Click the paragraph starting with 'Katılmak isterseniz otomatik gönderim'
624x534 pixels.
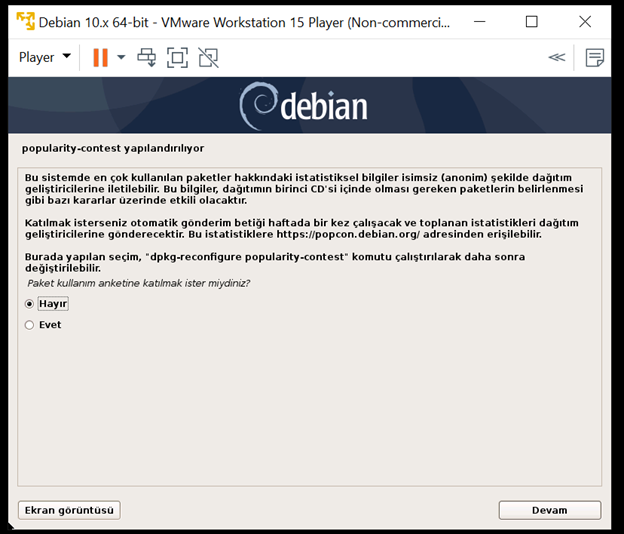[x=302, y=228]
